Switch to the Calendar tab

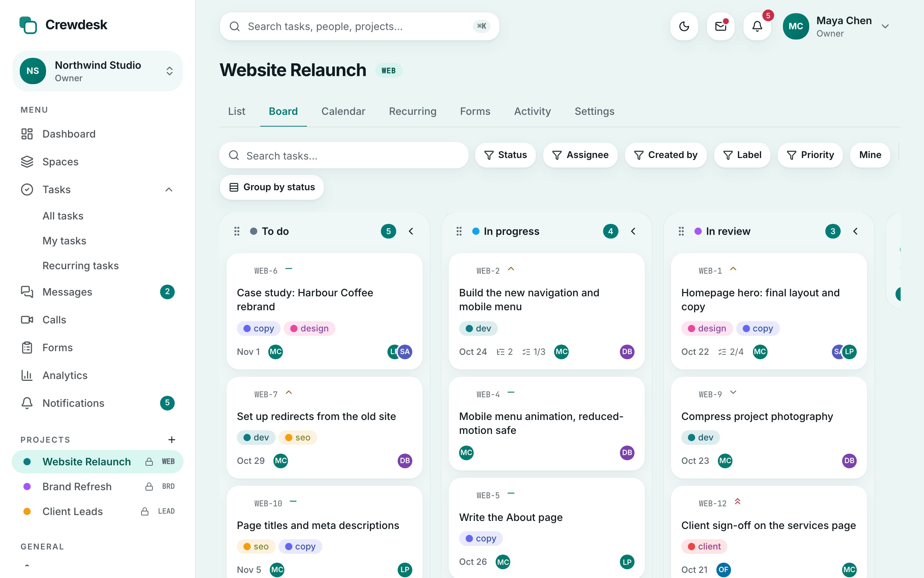click(x=343, y=111)
